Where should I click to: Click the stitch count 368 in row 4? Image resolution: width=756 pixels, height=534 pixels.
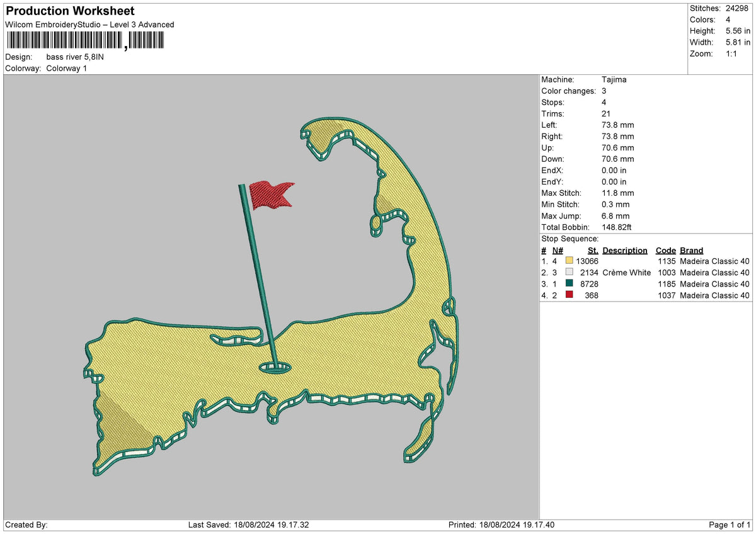click(592, 295)
